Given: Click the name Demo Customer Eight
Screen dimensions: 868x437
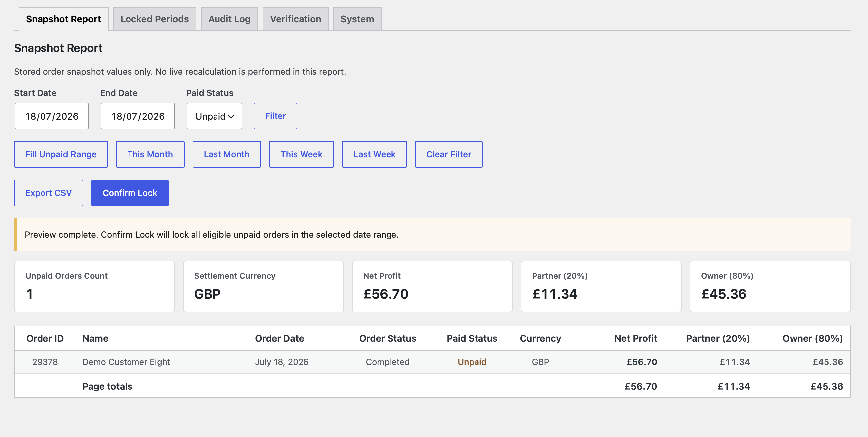Looking at the screenshot, I should 127,362.
